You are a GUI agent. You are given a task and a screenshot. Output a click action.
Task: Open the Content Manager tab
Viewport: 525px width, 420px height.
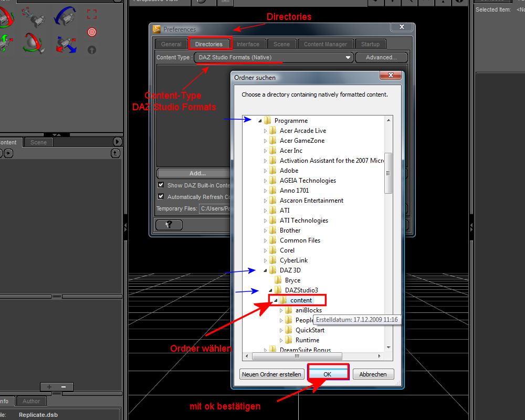[325, 44]
